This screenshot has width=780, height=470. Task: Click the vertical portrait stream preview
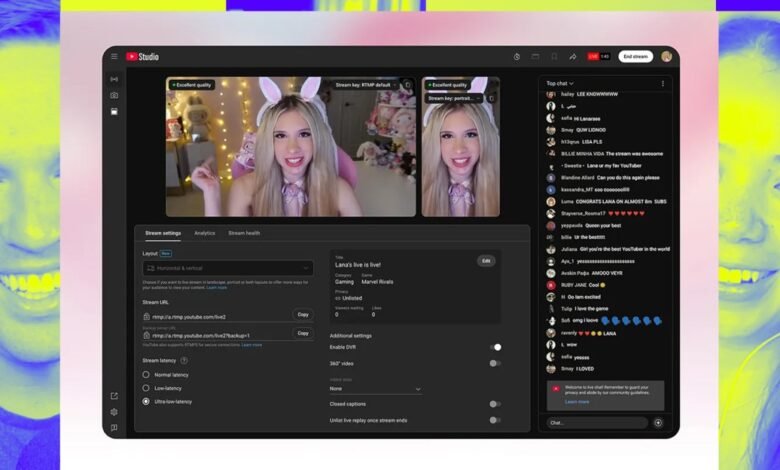(461, 147)
